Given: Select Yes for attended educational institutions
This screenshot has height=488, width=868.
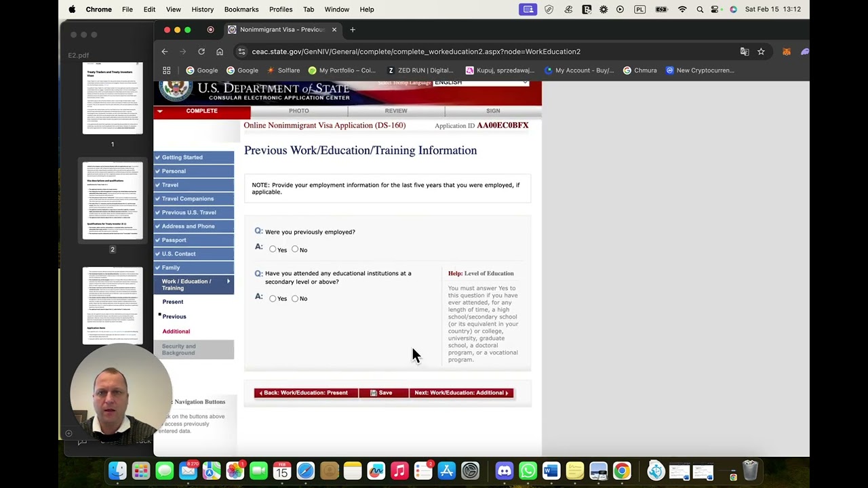Looking at the screenshot, I should pos(273,298).
